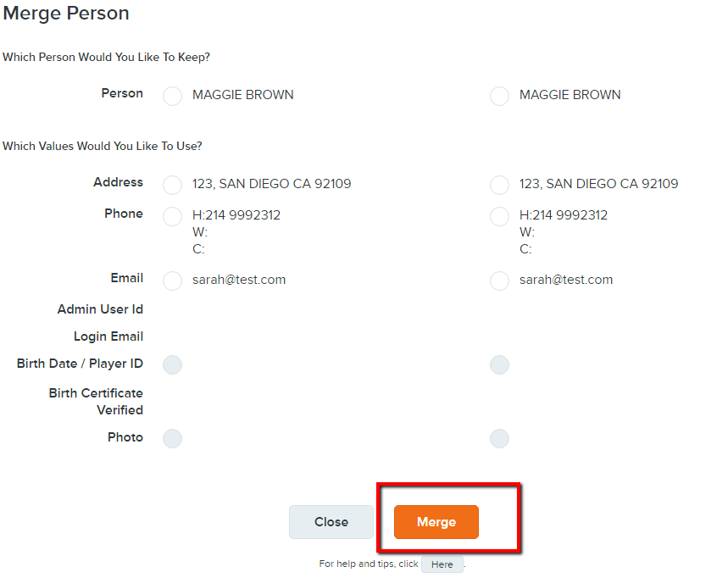Image resolution: width=728 pixels, height=578 pixels.
Task: Open the Here help and tips link
Action: pyautogui.click(x=442, y=564)
